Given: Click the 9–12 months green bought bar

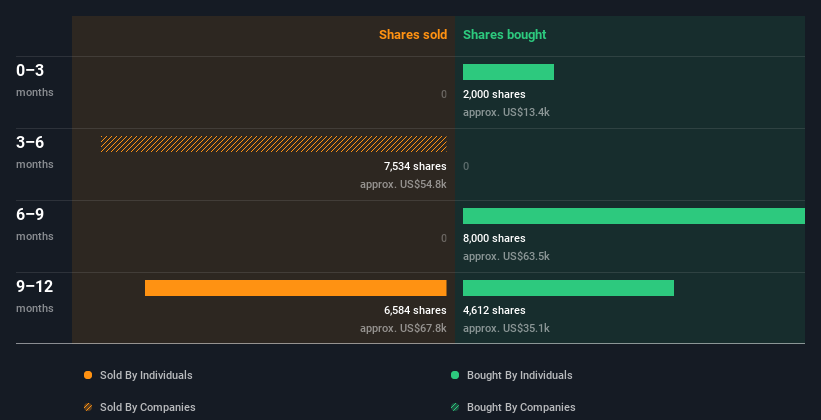Looking at the screenshot, I should coord(568,288).
